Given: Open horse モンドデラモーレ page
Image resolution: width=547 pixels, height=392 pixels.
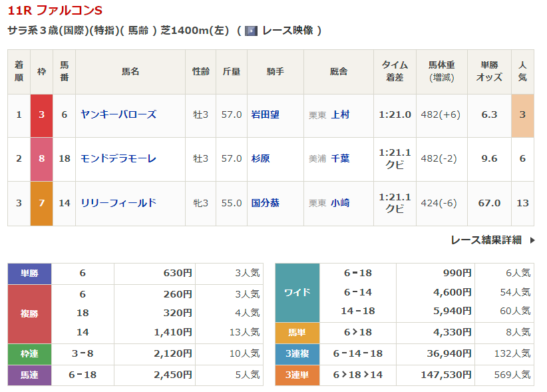Looking at the screenshot, I should 118,158.
